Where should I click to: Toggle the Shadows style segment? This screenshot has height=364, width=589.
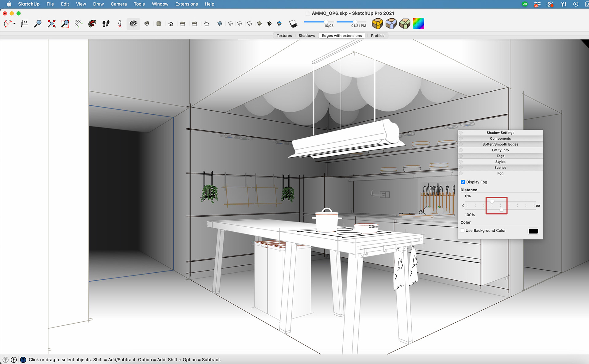(306, 36)
